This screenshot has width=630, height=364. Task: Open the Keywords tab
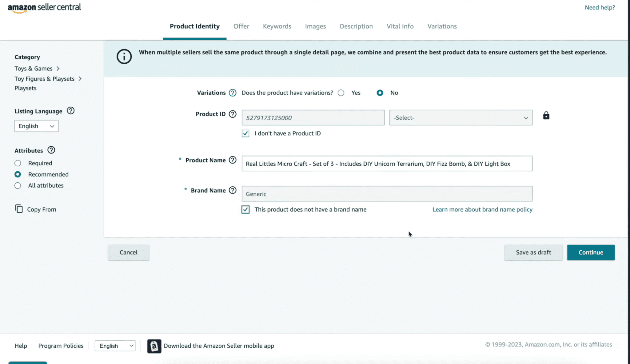coord(277,26)
